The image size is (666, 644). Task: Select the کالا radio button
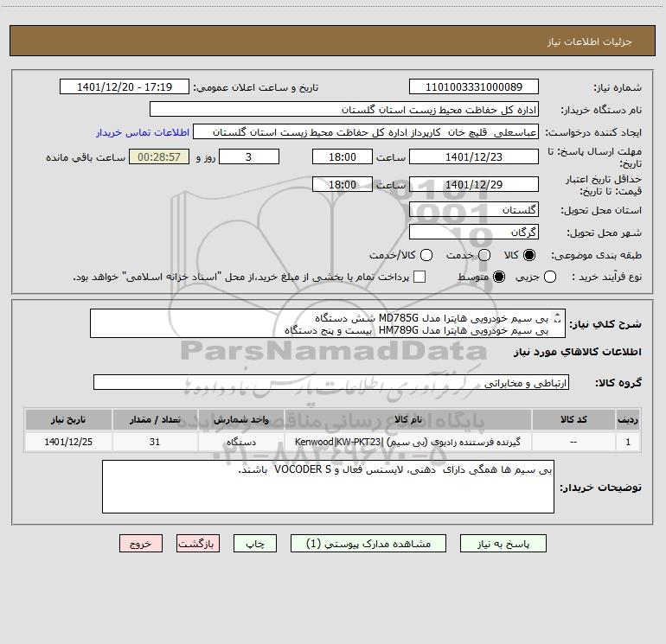coord(529,255)
